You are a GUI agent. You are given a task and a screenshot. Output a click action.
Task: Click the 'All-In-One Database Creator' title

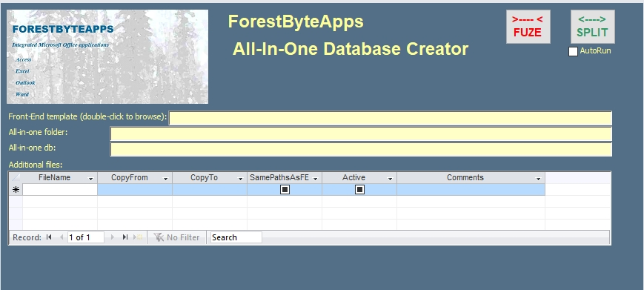(x=351, y=49)
